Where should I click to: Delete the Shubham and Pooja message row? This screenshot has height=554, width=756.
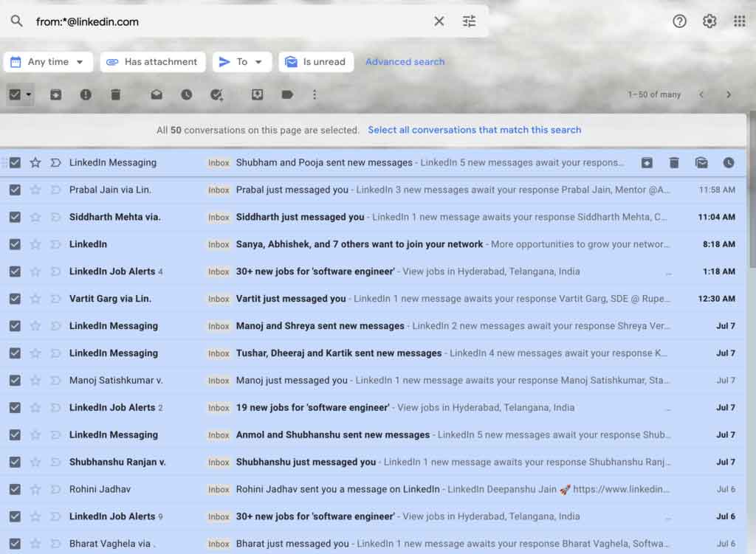674,163
